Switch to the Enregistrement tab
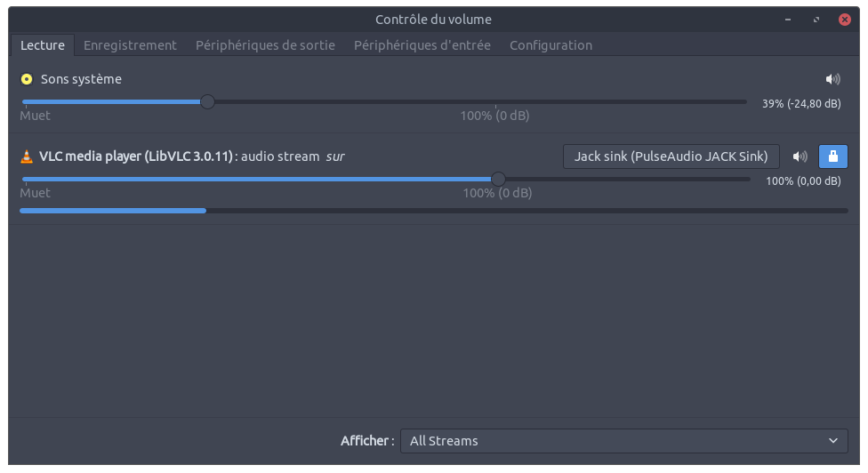868x473 pixels. click(x=130, y=44)
